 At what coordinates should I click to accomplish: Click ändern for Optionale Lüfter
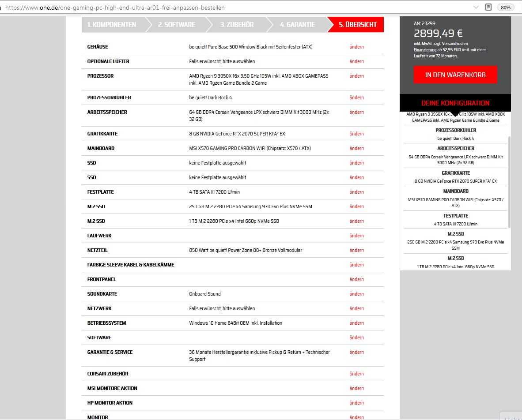(356, 61)
